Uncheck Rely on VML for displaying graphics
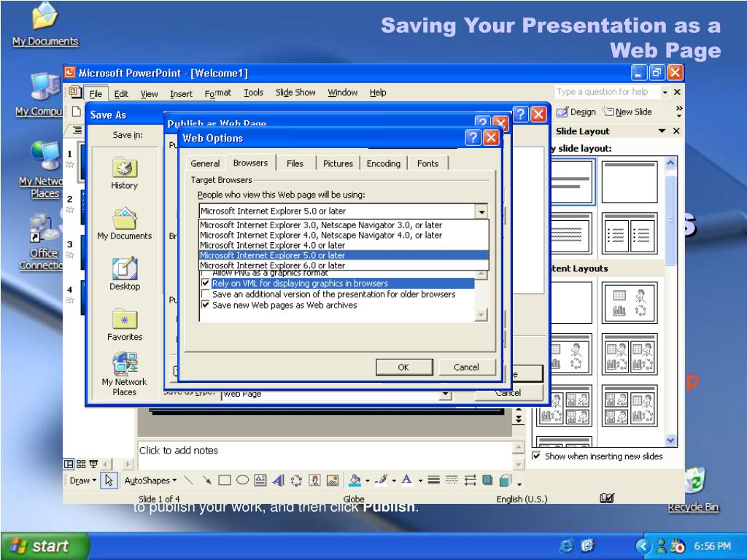The height and width of the screenshot is (560, 747). click(205, 284)
